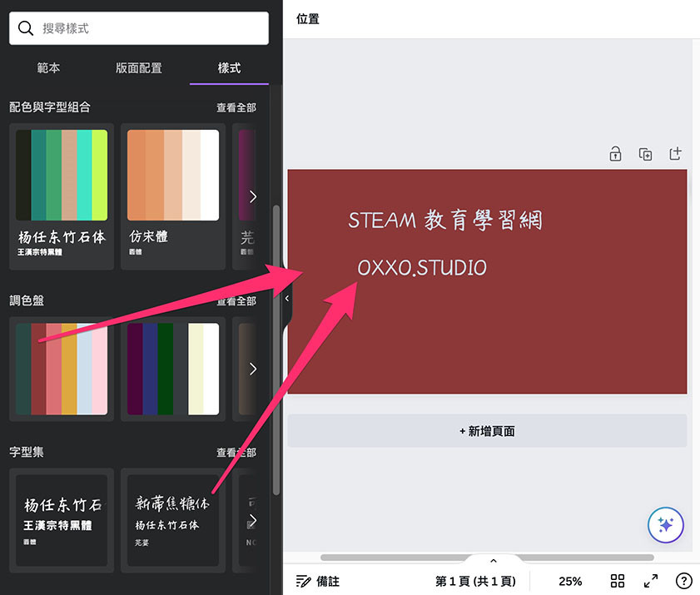
Task: Switch to the 範本 tab
Action: pyautogui.click(x=48, y=68)
